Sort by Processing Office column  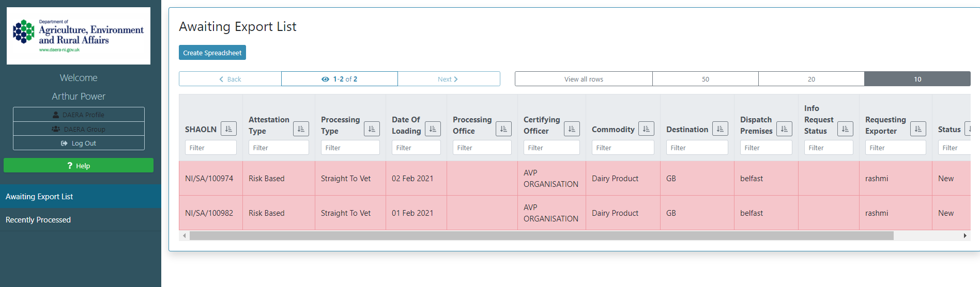pos(503,129)
